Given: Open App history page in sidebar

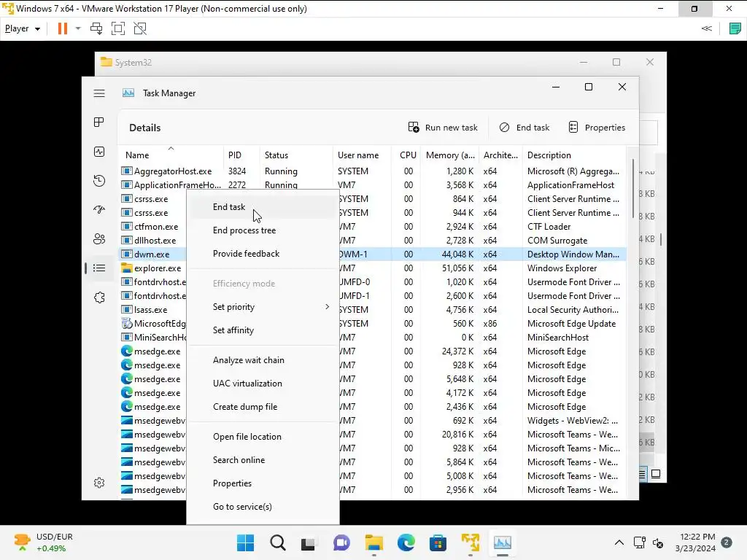Looking at the screenshot, I should [x=99, y=181].
